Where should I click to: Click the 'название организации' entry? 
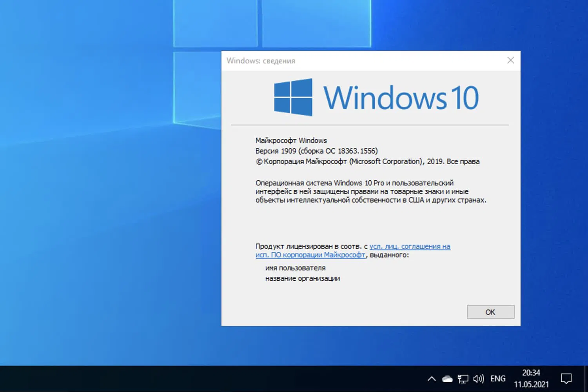303,278
